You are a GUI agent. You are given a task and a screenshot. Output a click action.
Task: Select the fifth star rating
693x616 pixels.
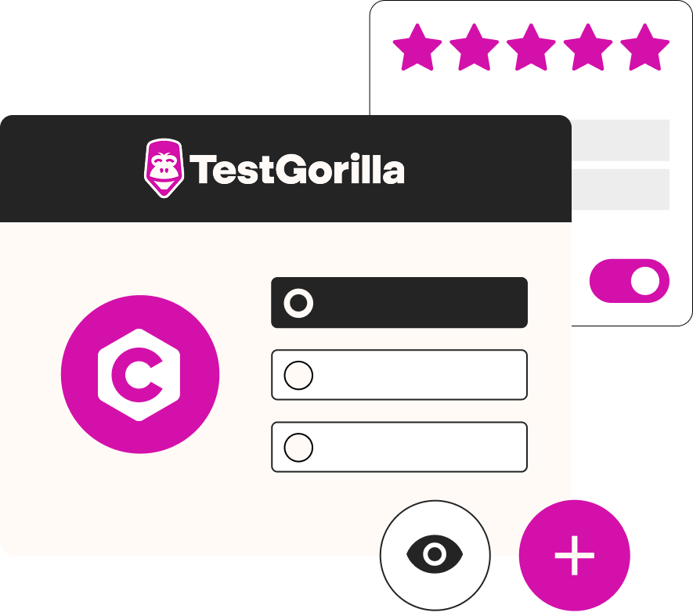(644, 47)
